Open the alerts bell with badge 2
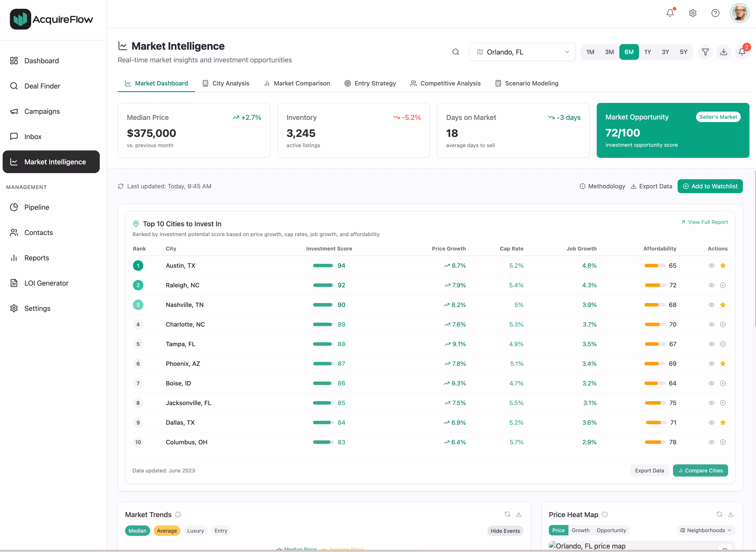The height and width of the screenshot is (552, 756). (742, 52)
